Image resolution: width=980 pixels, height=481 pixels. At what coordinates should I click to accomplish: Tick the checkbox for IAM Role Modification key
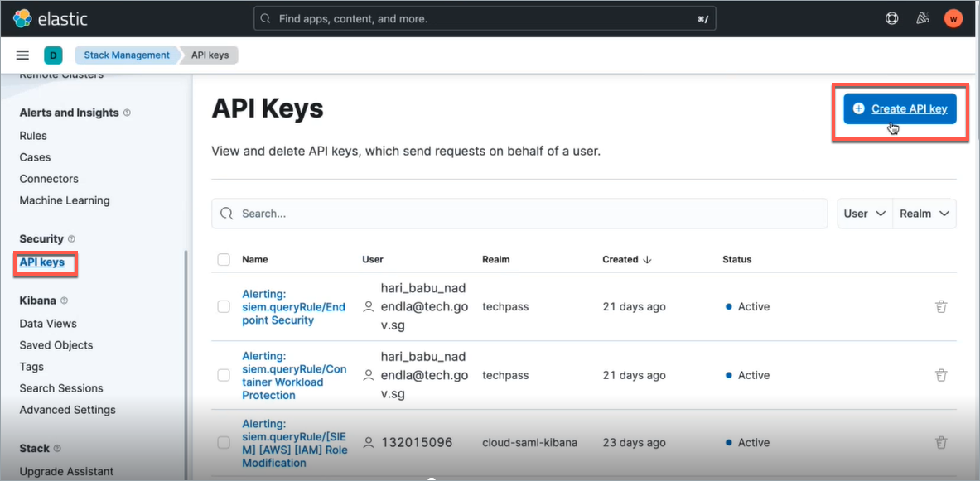(224, 443)
